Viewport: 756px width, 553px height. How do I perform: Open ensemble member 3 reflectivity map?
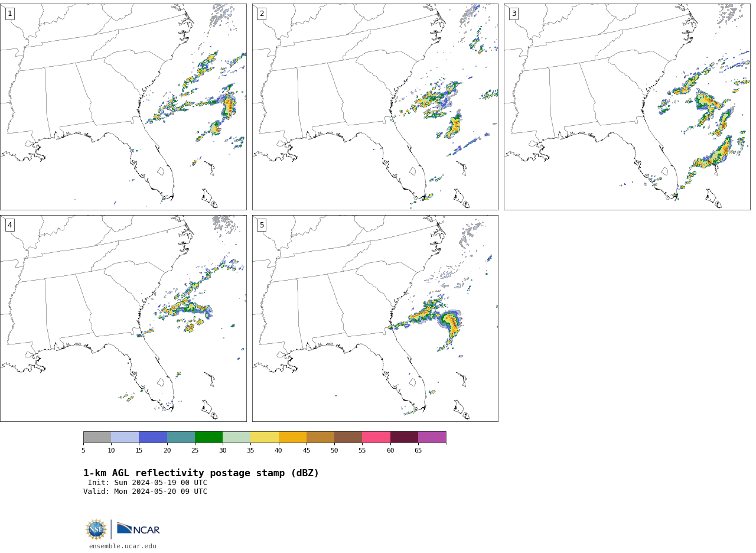coord(627,107)
